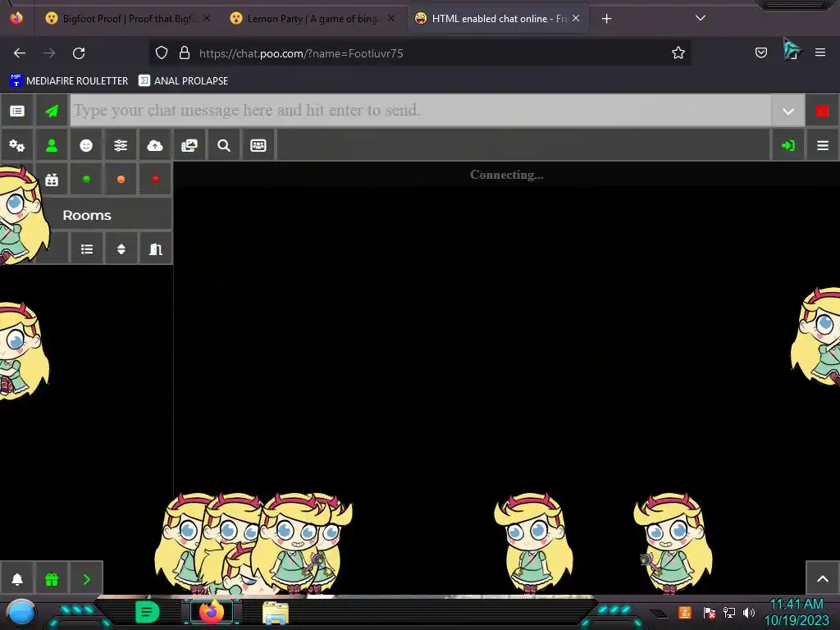840x630 pixels.
Task: Focus the chat message input field
Action: point(421,111)
